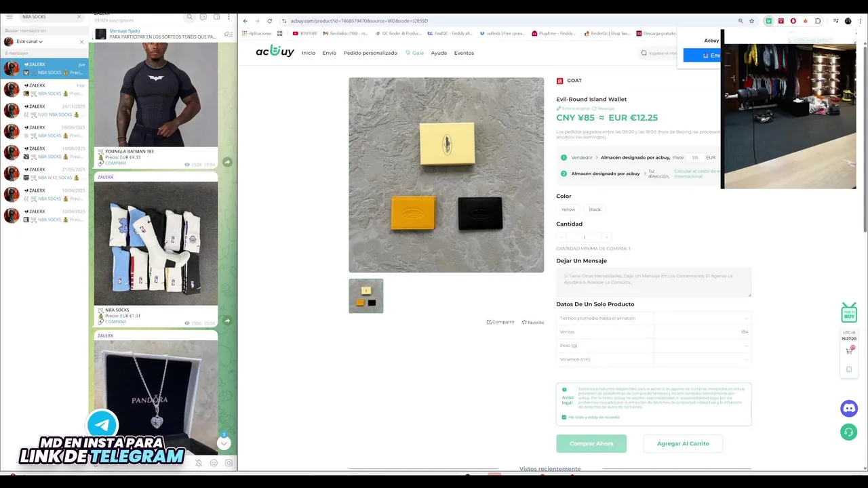Clear the NBA SOCKS search text
The width and height of the screenshot is (868, 488).
click(79, 17)
